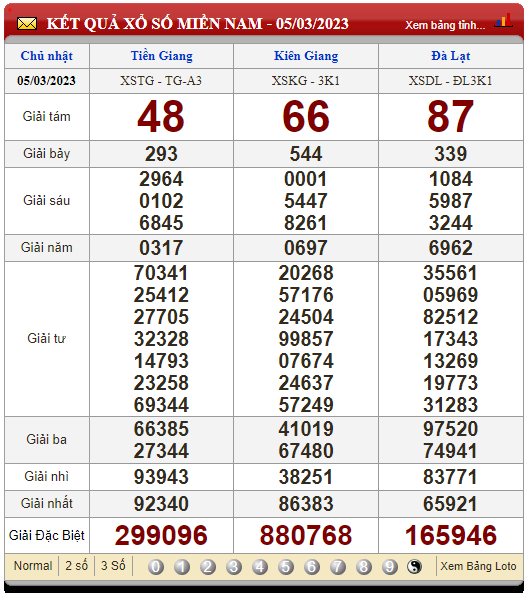
Task: Select Giải năm number 0697
Action: coord(306,248)
